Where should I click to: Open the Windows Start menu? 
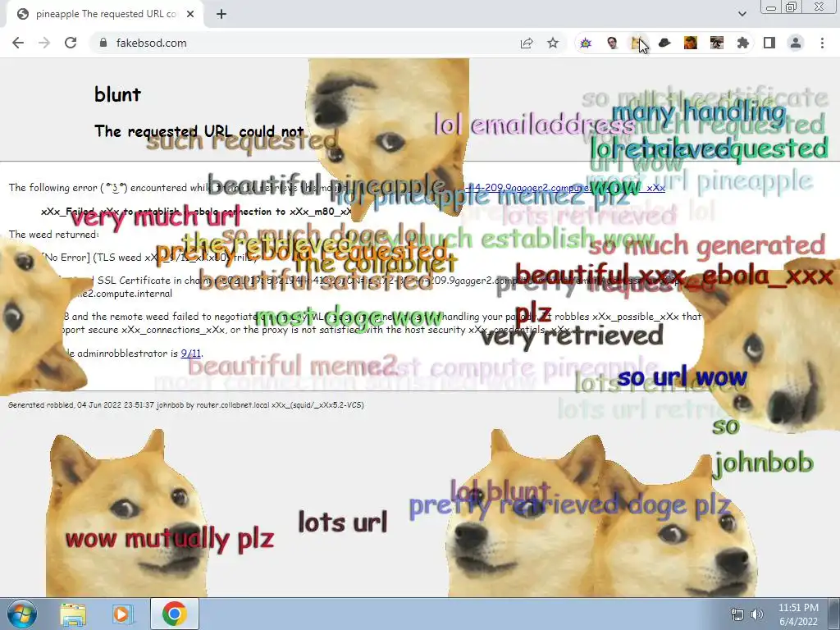[x=21, y=614]
